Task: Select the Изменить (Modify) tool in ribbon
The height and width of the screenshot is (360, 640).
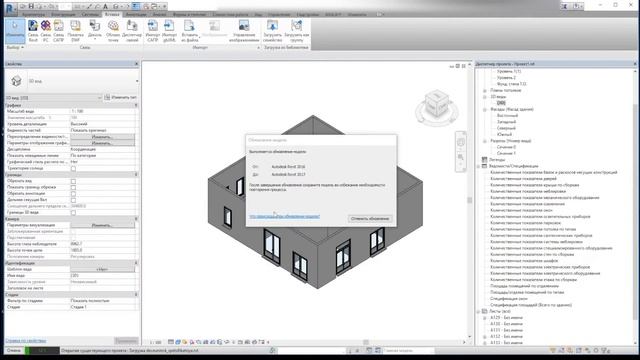Action: pyautogui.click(x=15, y=31)
